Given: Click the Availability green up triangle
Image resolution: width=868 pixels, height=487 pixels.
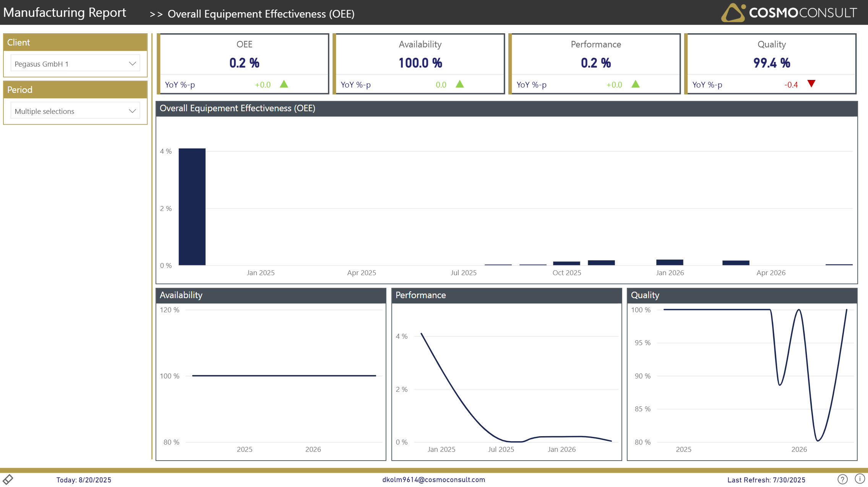Looking at the screenshot, I should point(459,84).
